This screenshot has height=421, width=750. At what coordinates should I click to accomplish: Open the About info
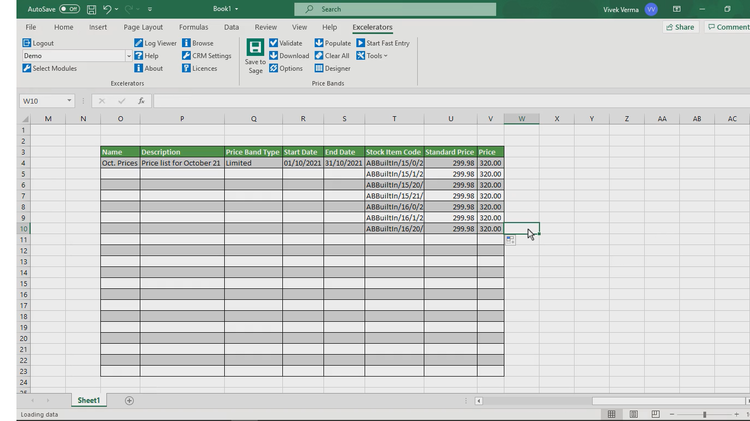tap(149, 68)
